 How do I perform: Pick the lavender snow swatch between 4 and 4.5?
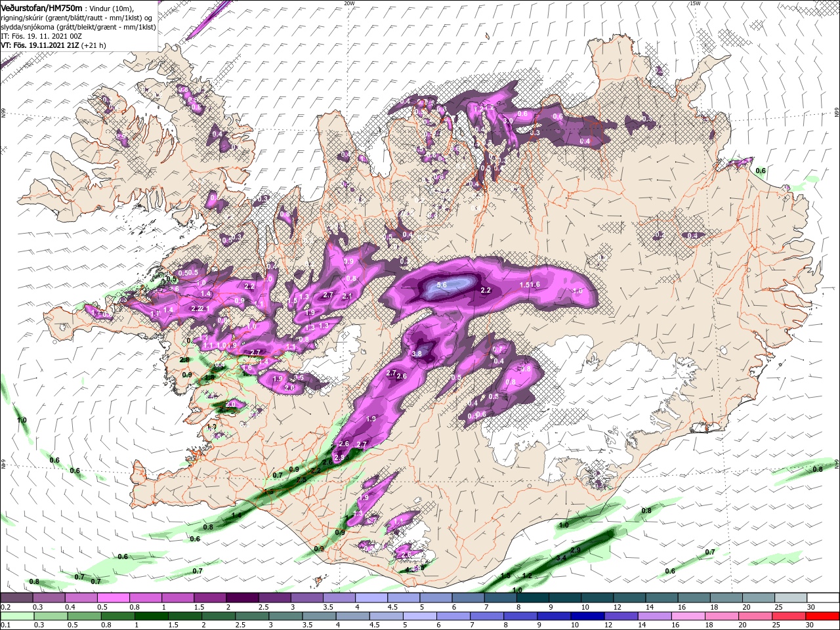pos(371,598)
